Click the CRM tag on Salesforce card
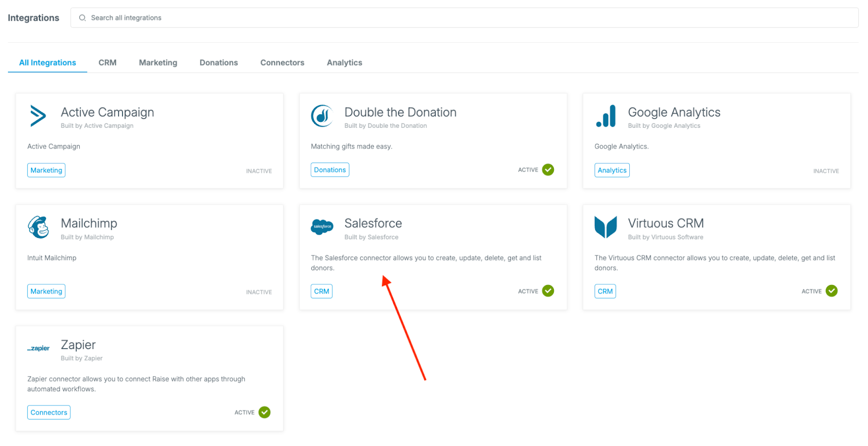Image resolution: width=868 pixels, height=446 pixels. tap(322, 291)
